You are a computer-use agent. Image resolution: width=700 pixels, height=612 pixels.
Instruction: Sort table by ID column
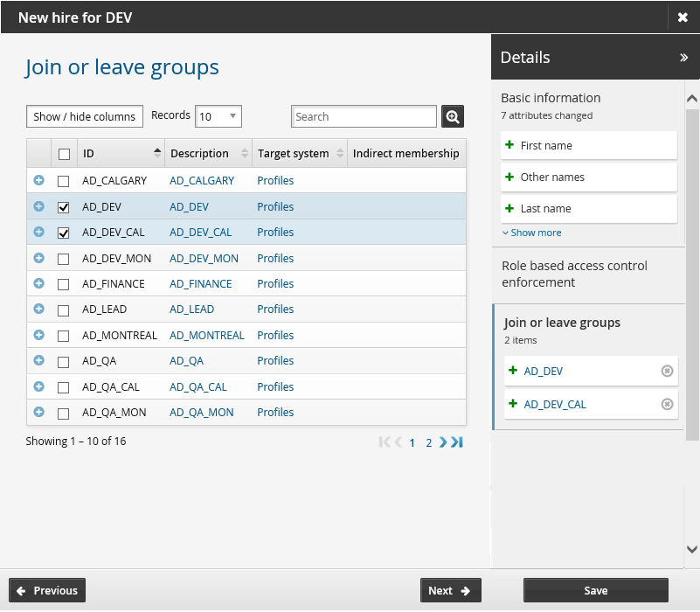coord(121,153)
